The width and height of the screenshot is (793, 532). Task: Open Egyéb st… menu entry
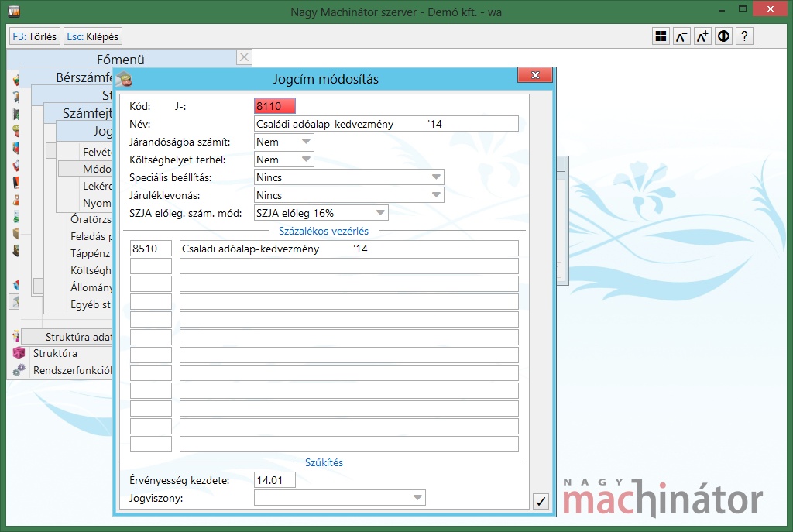(x=91, y=304)
